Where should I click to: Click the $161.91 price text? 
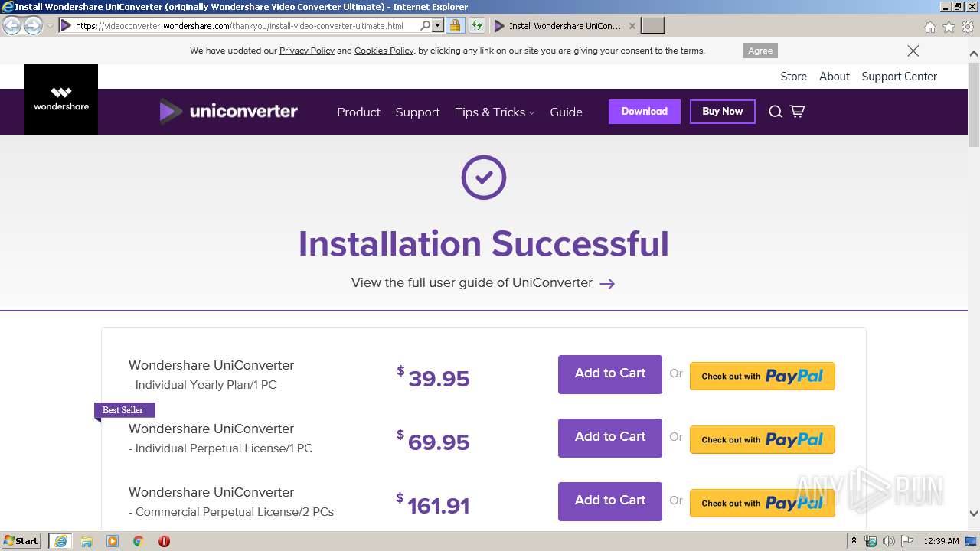click(433, 504)
